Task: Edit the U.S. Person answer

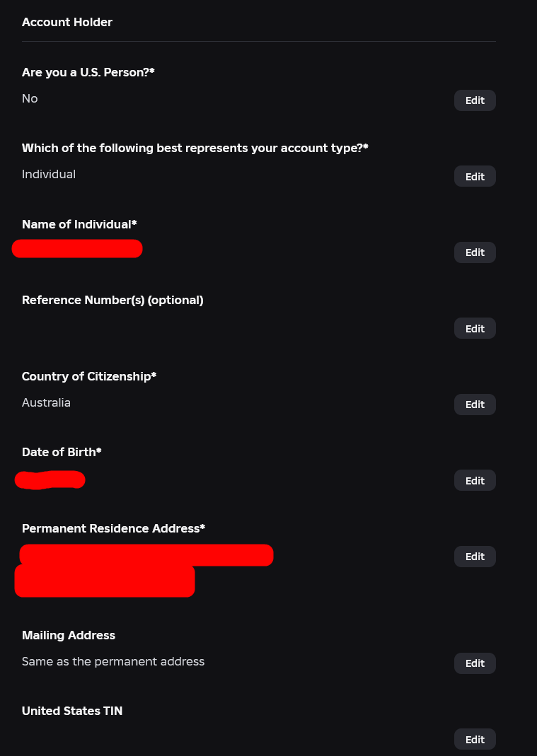Action: coord(475,100)
